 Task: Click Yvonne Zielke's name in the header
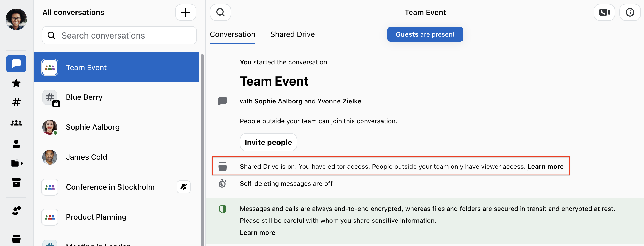tap(339, 101)
